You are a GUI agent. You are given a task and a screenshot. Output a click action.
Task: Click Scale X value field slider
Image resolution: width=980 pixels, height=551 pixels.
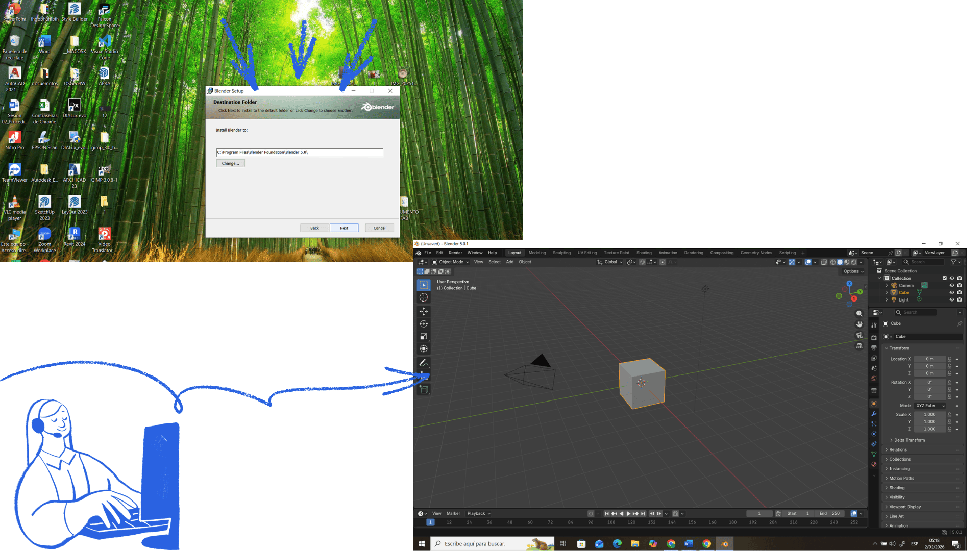[929, 415]
